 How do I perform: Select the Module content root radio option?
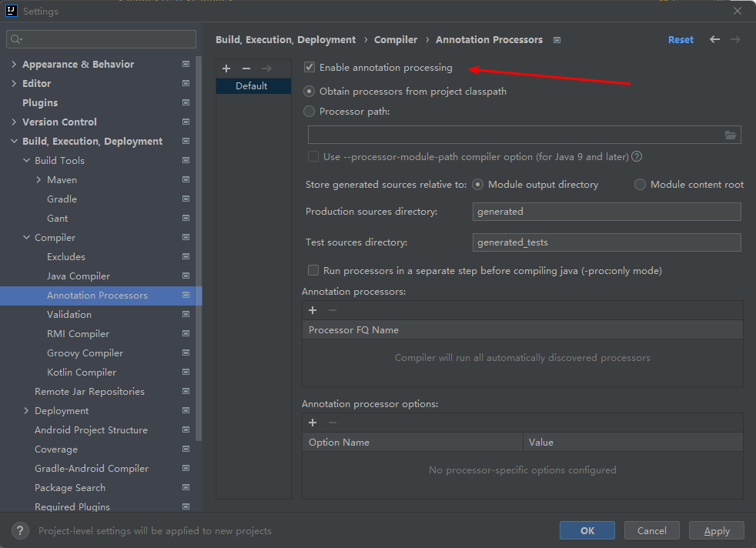(640, 185)
